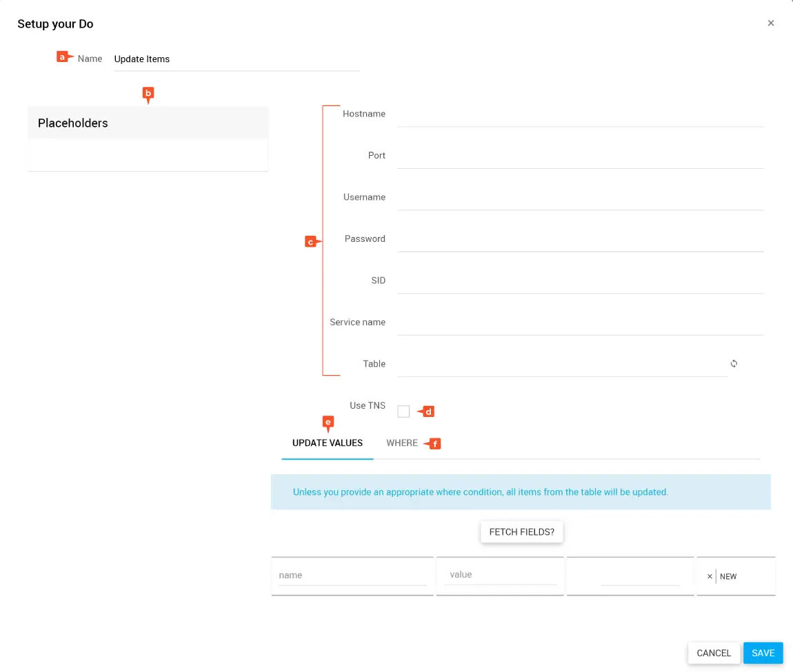Focus the Name field containing Update Items
The image size is (793, 672).
234,59
